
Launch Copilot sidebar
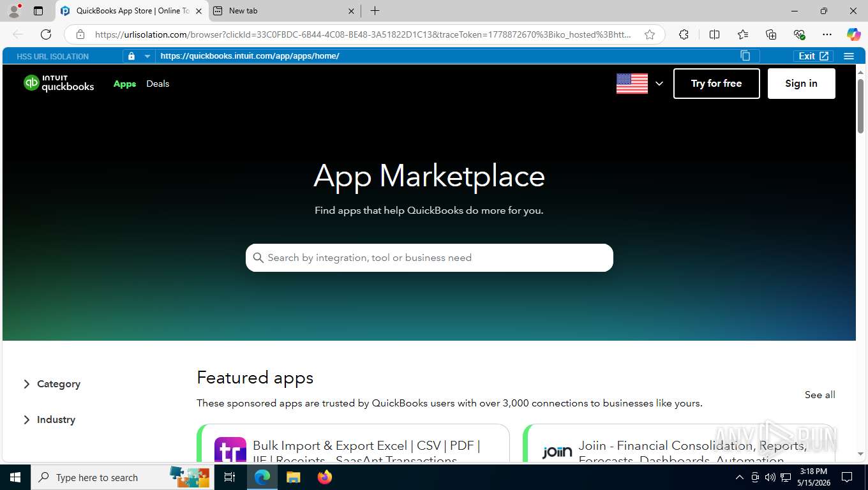coord(853,34)
